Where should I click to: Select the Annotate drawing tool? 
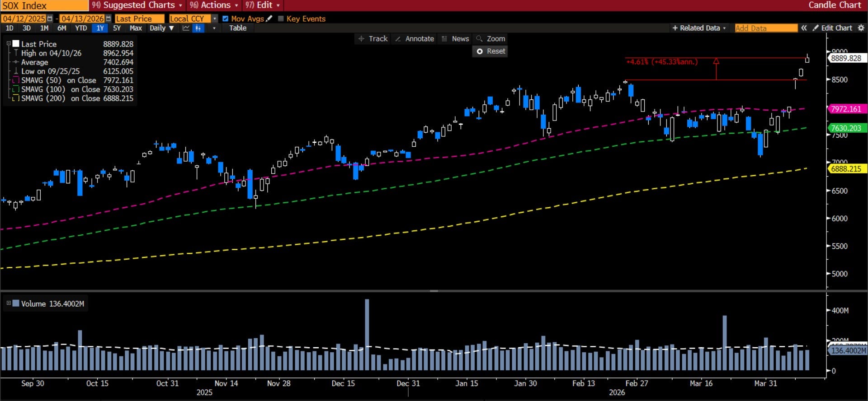pyautogui.click(x=415, y=39)
